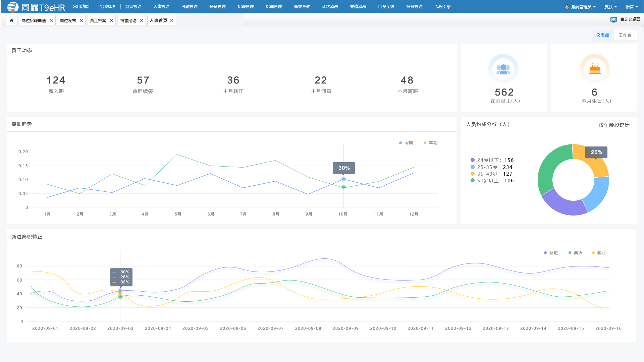
Task: Open the 语言 language dropdown
Action: (632, 7)
